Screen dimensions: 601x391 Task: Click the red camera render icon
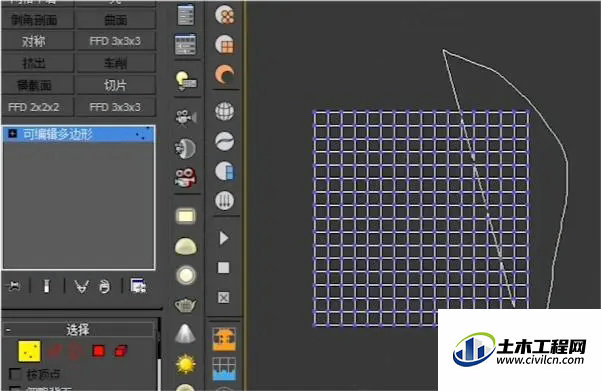coord(186,177)
